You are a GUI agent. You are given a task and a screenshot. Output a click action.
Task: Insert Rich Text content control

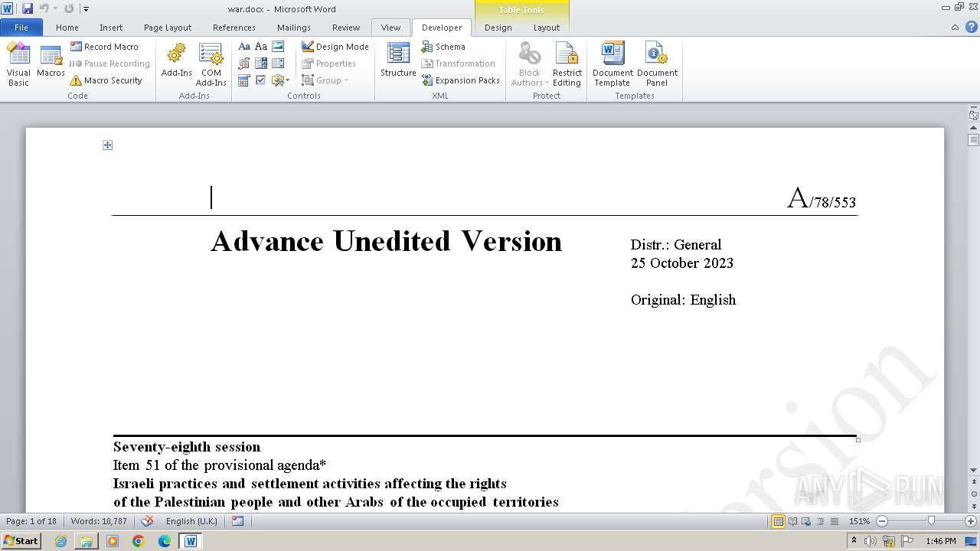[244, 47]
